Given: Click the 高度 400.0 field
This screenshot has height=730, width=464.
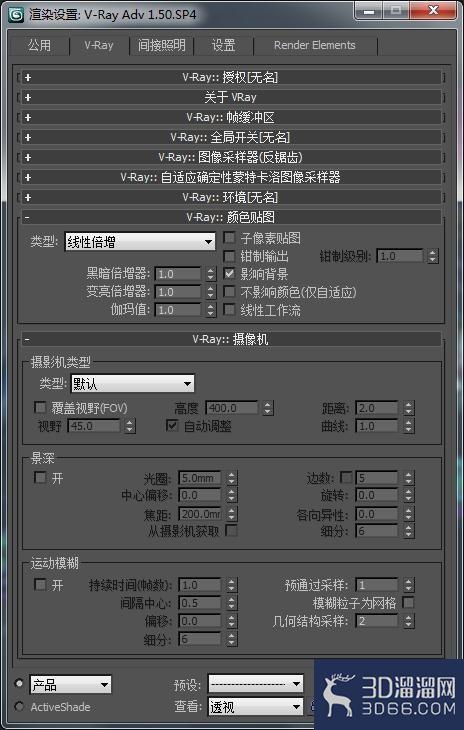Looking at the screenshot, I should (232, 408).
